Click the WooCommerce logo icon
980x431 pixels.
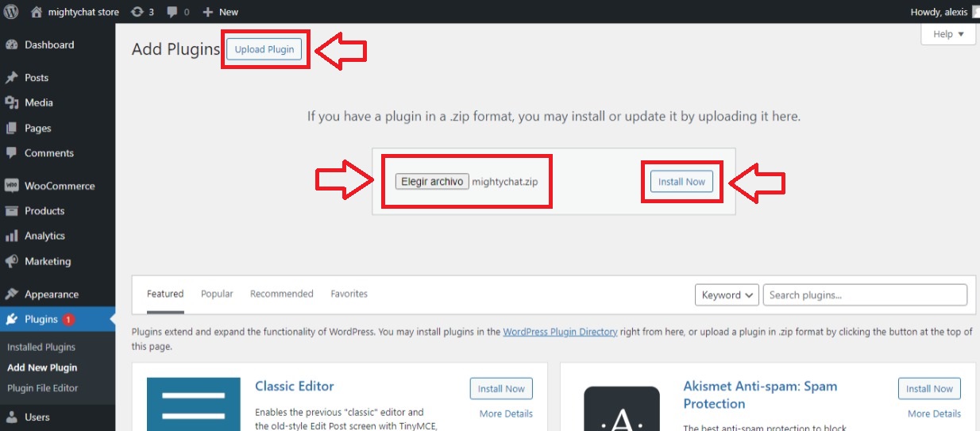click(12, 186)
